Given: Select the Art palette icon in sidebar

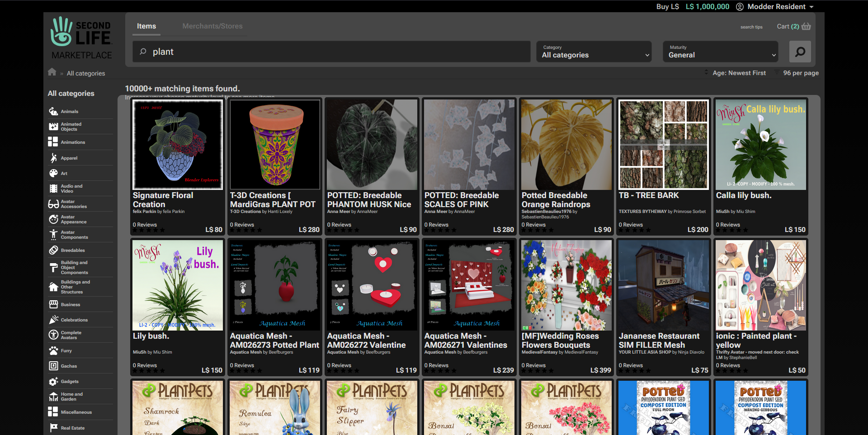Looking at the screenshot, I should pos(53,173).
